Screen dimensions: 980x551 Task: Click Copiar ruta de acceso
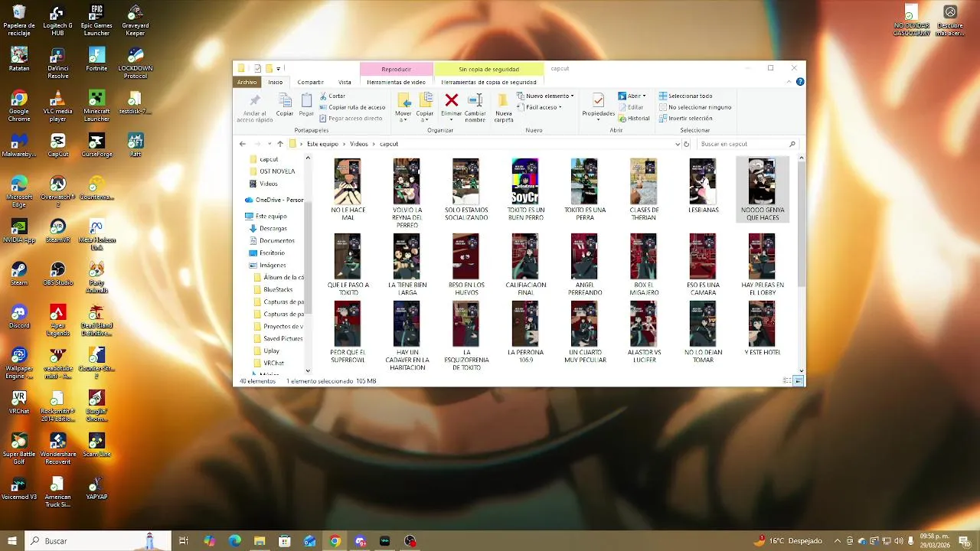pos(352,107)
